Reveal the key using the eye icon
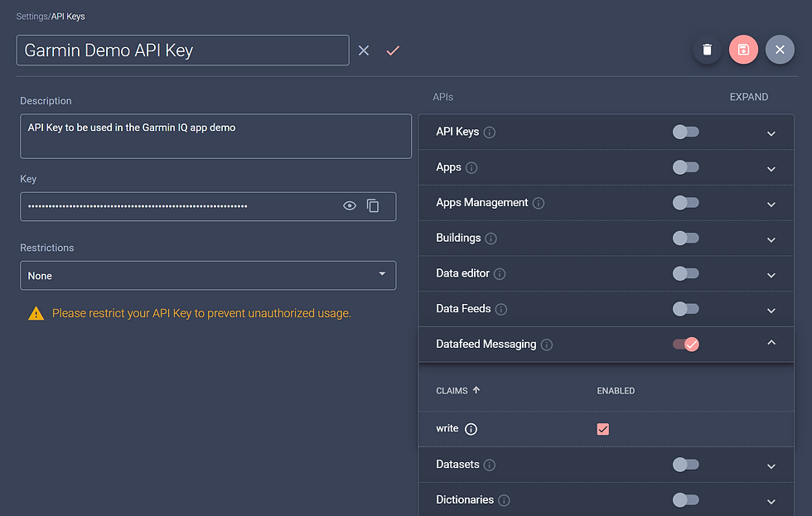This screenshot has height=516, width=812. tap(350, 206)
